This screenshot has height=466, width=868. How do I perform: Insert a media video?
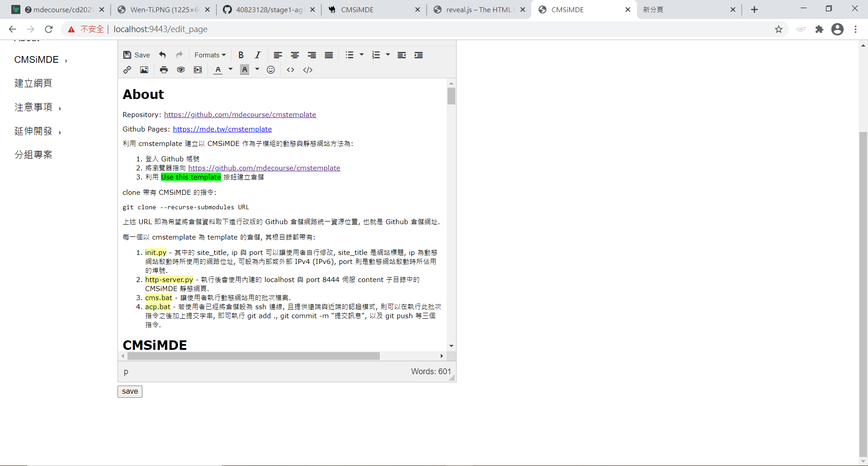point(198,70)
